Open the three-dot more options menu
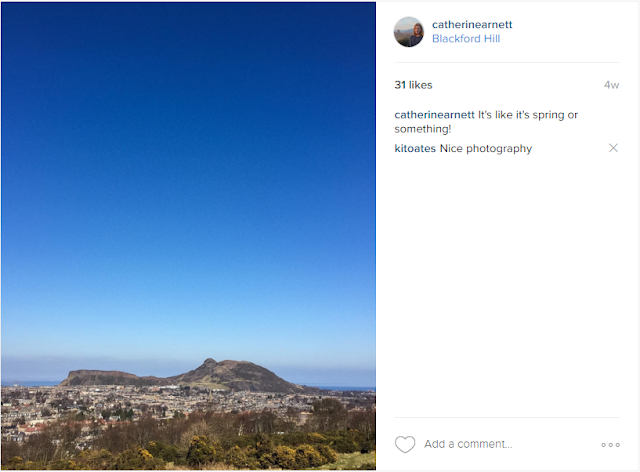Viewport: 640px width, 472px height. [610, 445]
